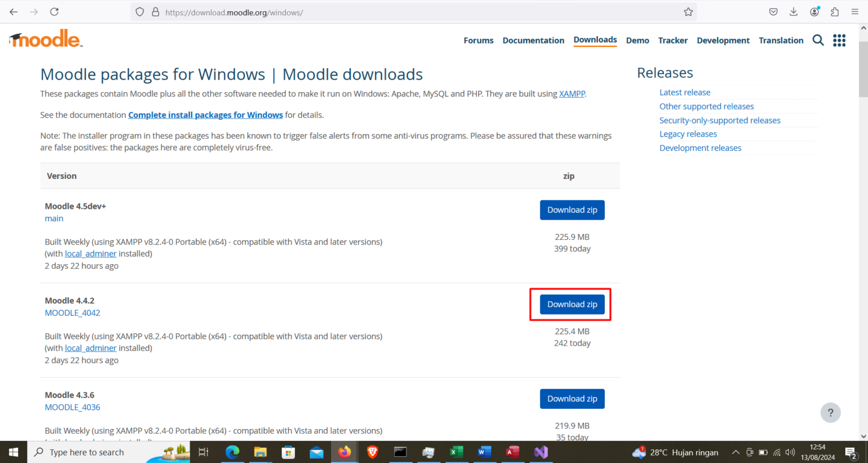Click the XAMPP hyperlink
Viewport: 868px width, 463px height.
[x=572, y=94]
